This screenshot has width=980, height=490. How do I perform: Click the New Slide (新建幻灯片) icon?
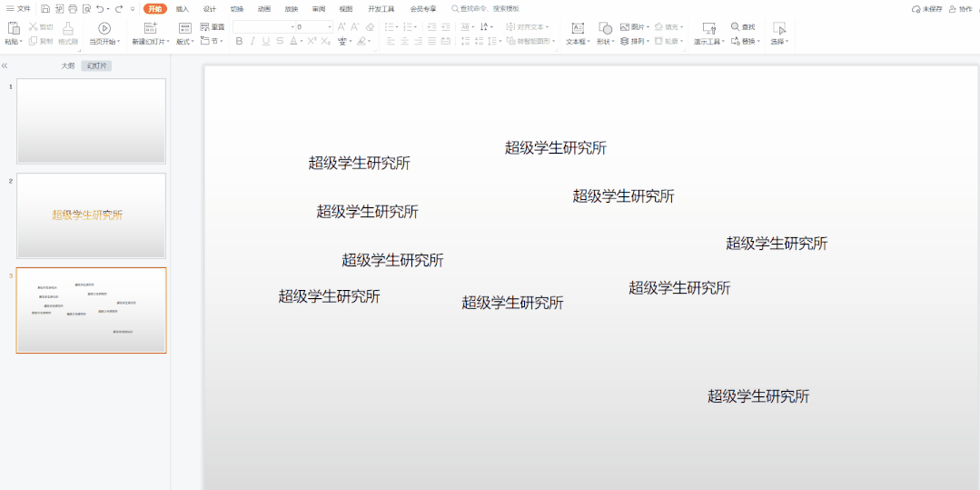point(151,28)
